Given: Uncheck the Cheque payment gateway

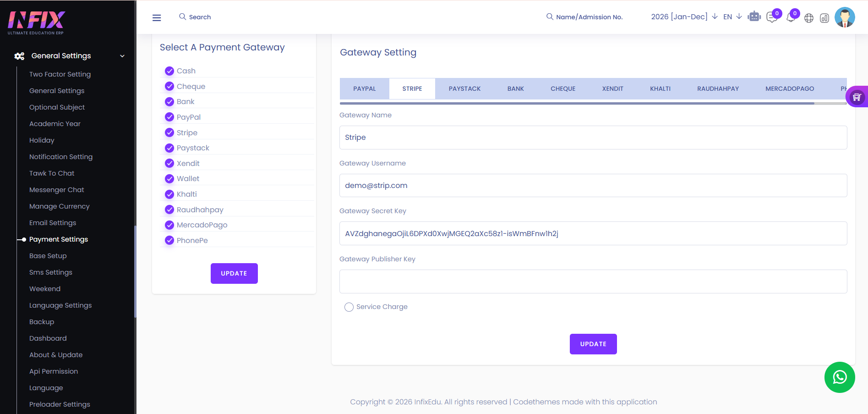Looking at the screenshot, I should [169, 86].
